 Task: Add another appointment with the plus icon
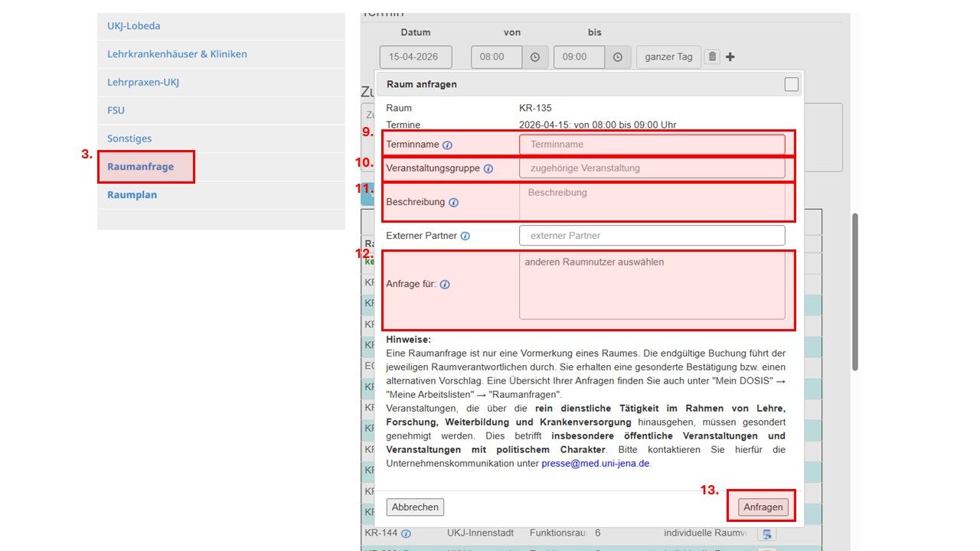click(730, 57)
